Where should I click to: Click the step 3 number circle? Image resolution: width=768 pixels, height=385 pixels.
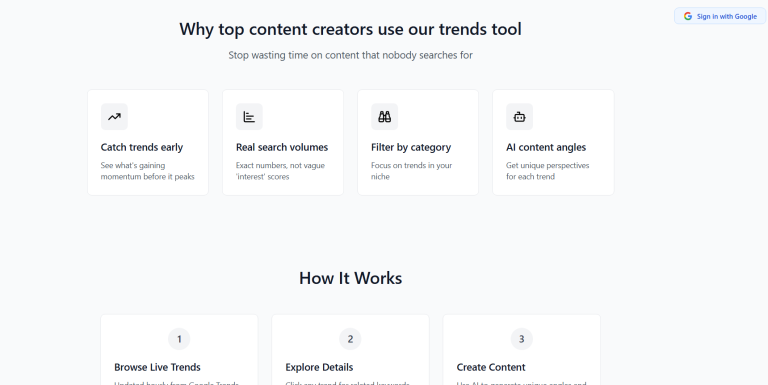pos(522,339)
